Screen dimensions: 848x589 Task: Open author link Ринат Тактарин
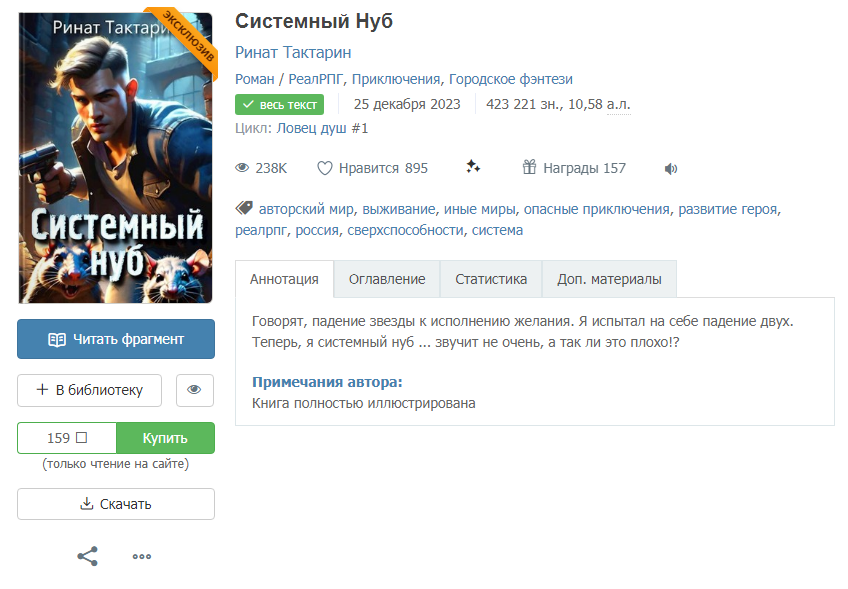click(293, 52)
